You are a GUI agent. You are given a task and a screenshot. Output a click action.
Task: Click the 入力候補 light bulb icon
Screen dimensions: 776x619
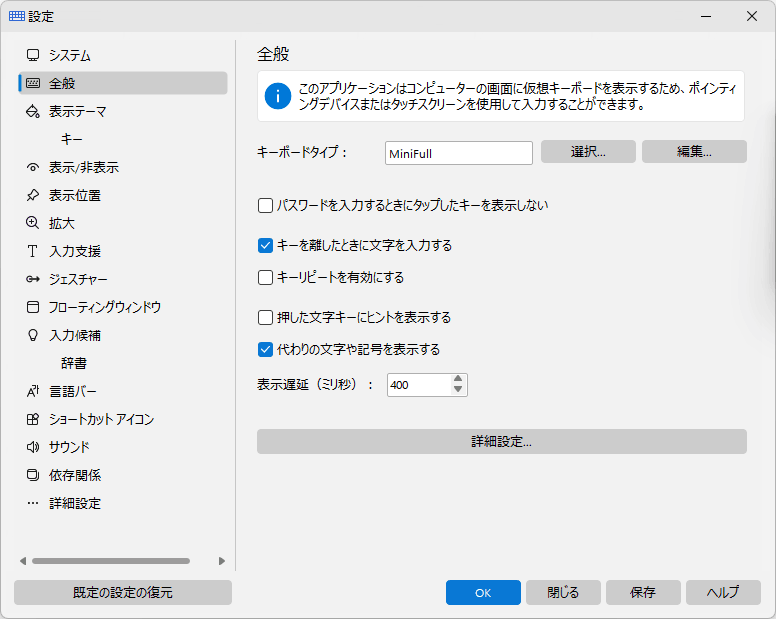click(33, 335)
